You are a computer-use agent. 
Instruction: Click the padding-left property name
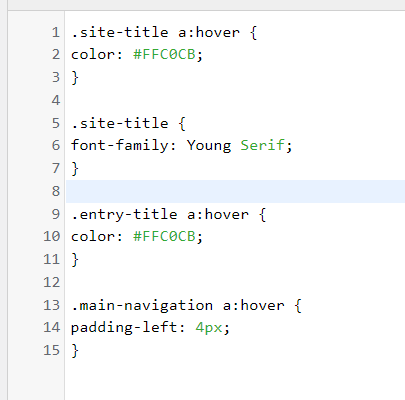tap(124, 327)
